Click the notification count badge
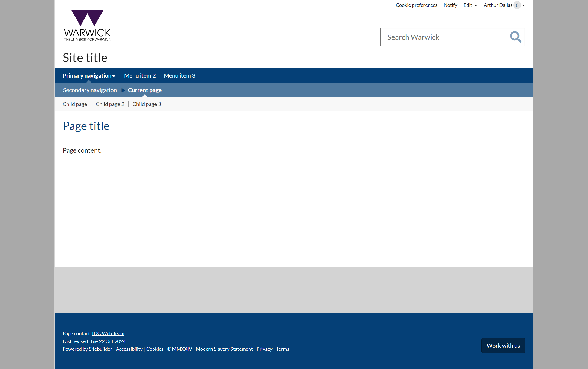The width and height of the screenshot is (588, 369). [517, 5]
